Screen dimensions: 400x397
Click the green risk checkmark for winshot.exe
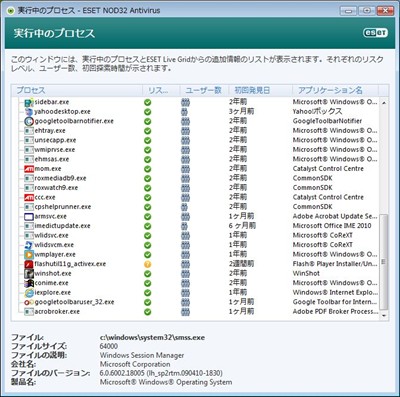point(147,274)
